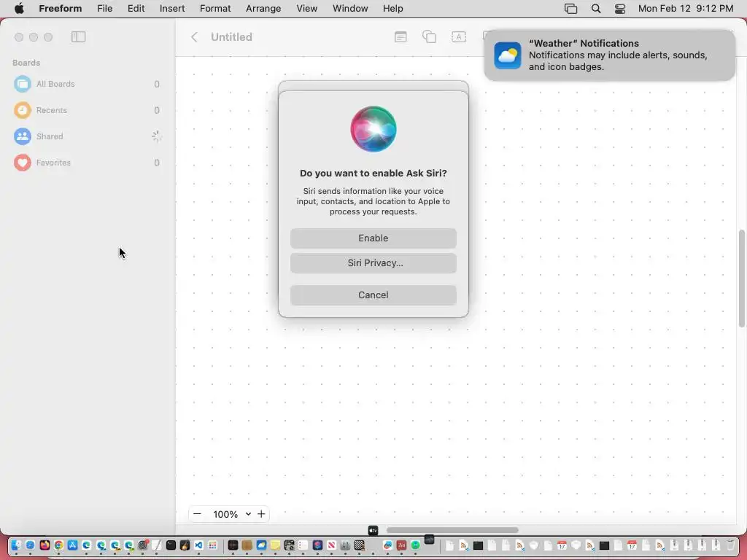Add a text box from the toolbar
Image resolution: width=747 pixels, height=560 pixels.
pos(458,36)
